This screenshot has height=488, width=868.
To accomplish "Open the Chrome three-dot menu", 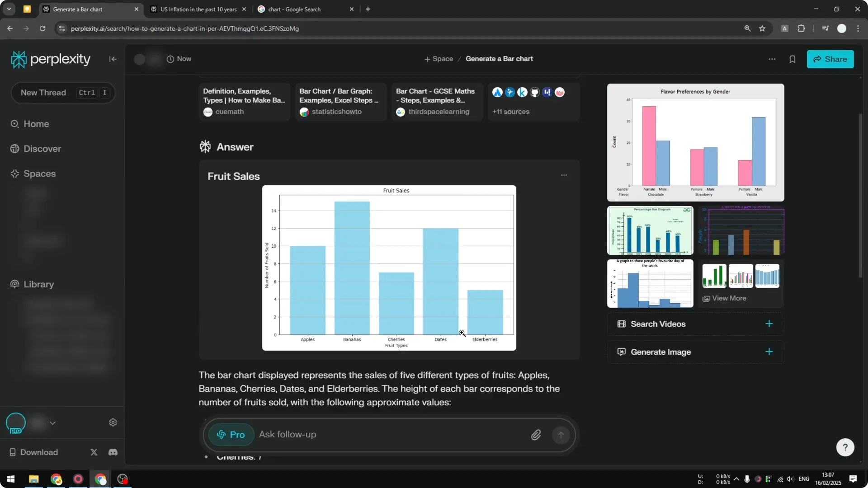I will [859, 28].
